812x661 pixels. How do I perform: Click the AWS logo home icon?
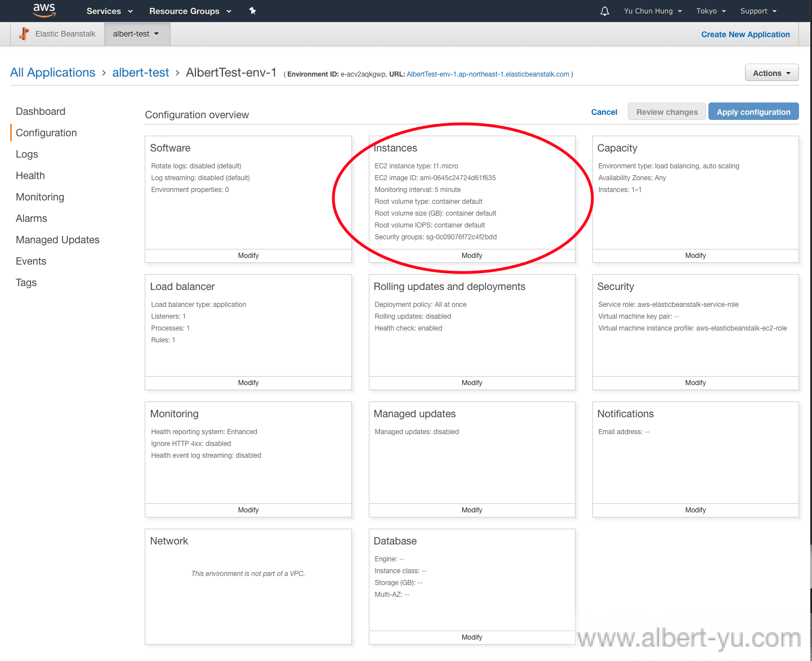pos(44,11)
